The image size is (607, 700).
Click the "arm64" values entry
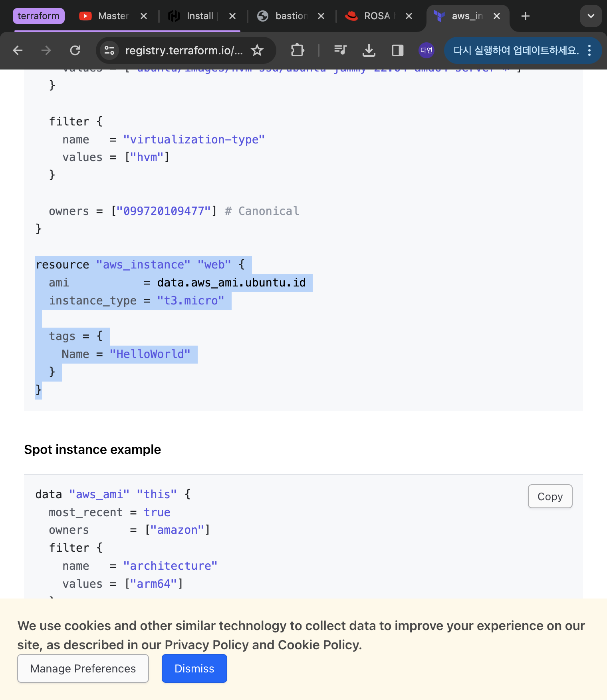click(153, 584)
